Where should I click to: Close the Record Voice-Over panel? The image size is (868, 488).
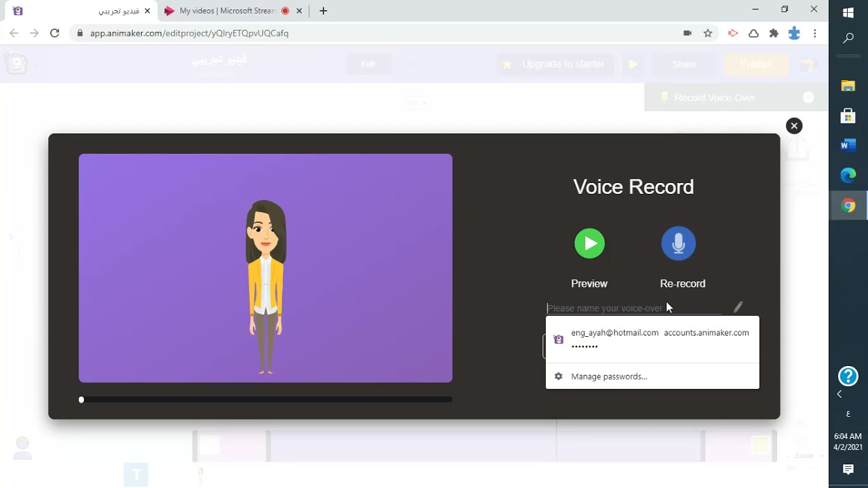coord(808,98)
